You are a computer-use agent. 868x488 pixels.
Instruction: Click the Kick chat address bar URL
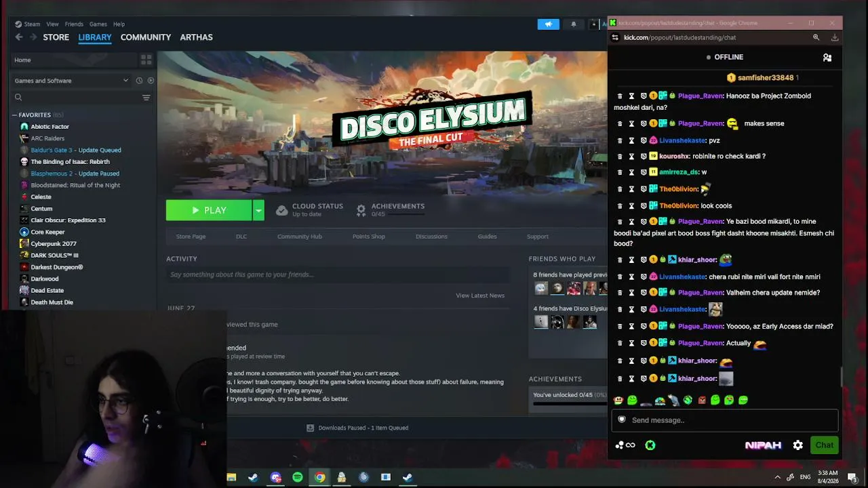tap(679, 38)
